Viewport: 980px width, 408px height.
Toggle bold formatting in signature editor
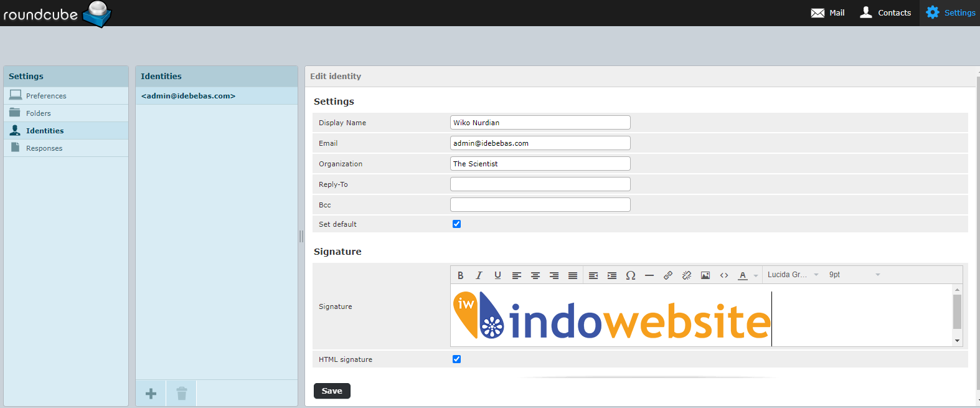point(460,275)
